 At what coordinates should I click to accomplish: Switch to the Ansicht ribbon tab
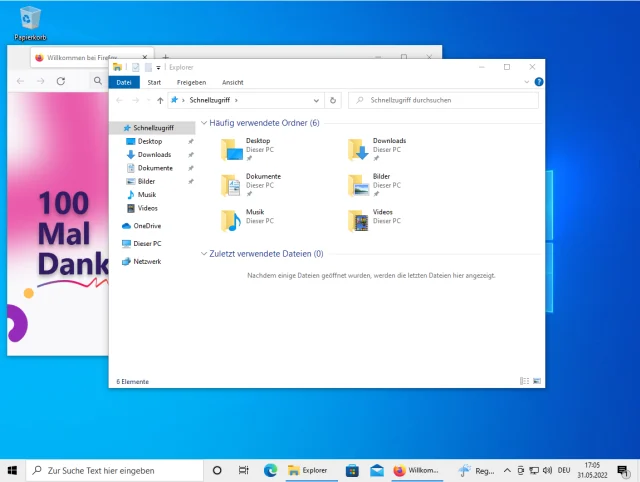[232, 82]
